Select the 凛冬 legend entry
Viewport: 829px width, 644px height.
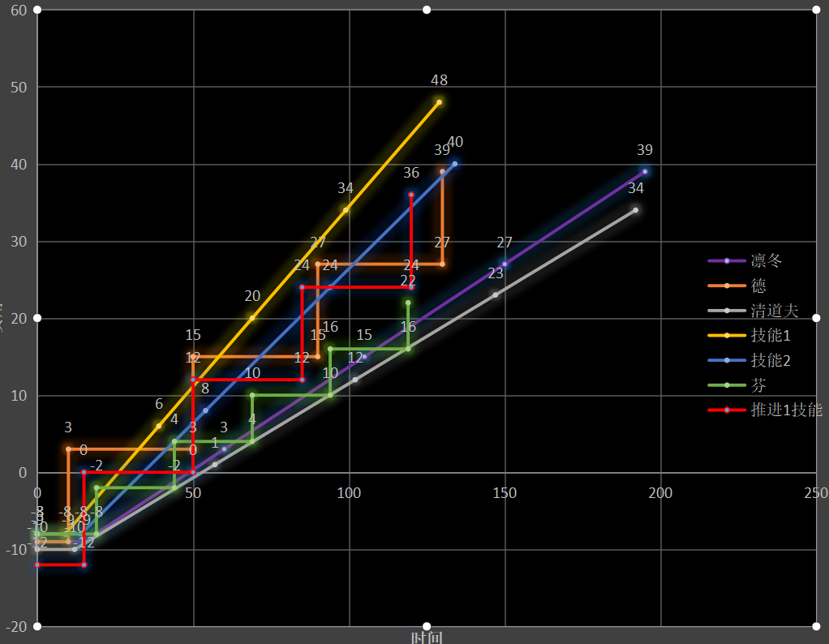pos(745,260)
